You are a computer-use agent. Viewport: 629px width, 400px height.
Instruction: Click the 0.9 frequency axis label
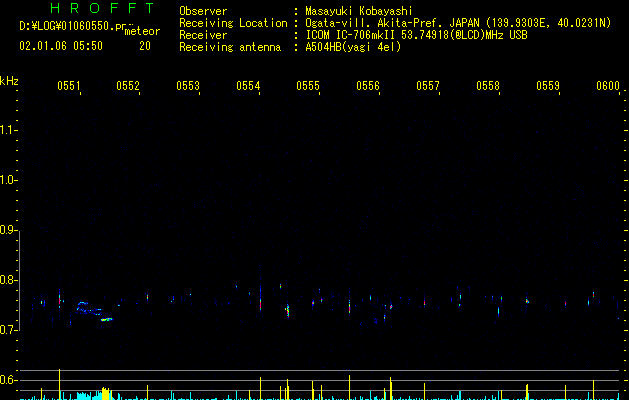tap(8, 230)
